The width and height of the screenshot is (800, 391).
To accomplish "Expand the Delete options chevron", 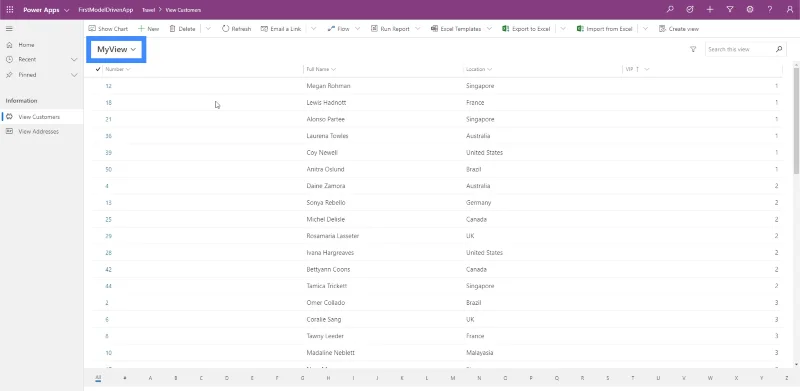I will tap(208, 29).
